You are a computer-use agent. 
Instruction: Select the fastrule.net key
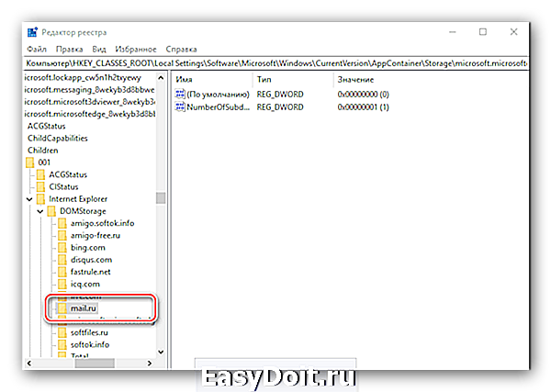pos(90,272)
